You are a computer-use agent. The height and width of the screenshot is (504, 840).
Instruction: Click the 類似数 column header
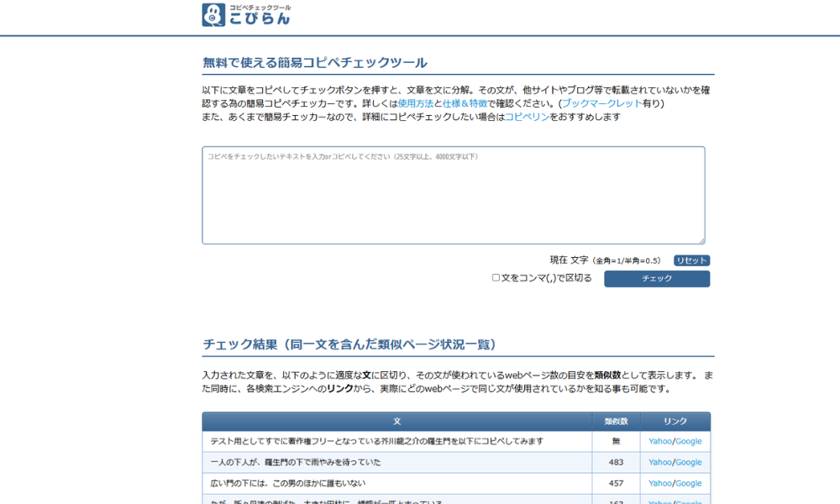616,421
